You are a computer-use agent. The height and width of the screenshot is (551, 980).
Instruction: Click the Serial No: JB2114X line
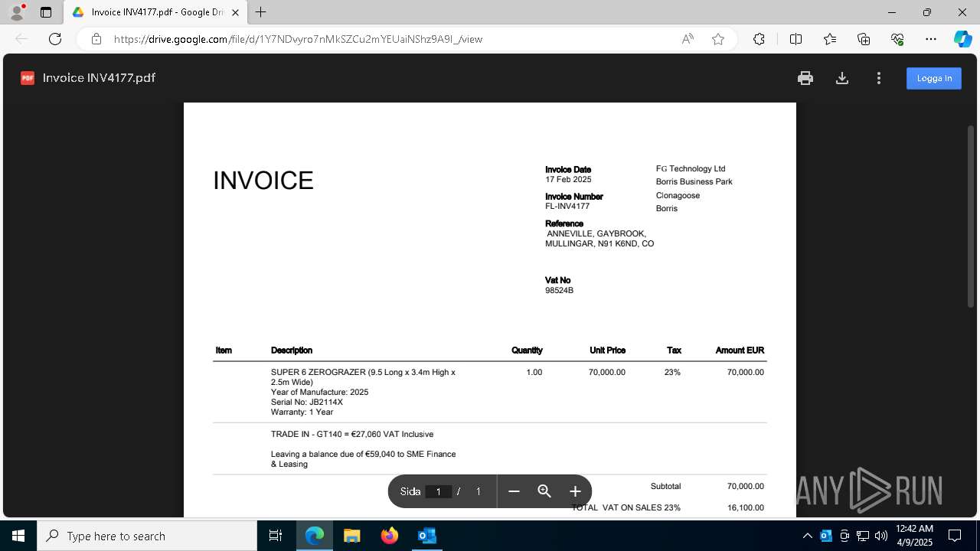point(307,402)
